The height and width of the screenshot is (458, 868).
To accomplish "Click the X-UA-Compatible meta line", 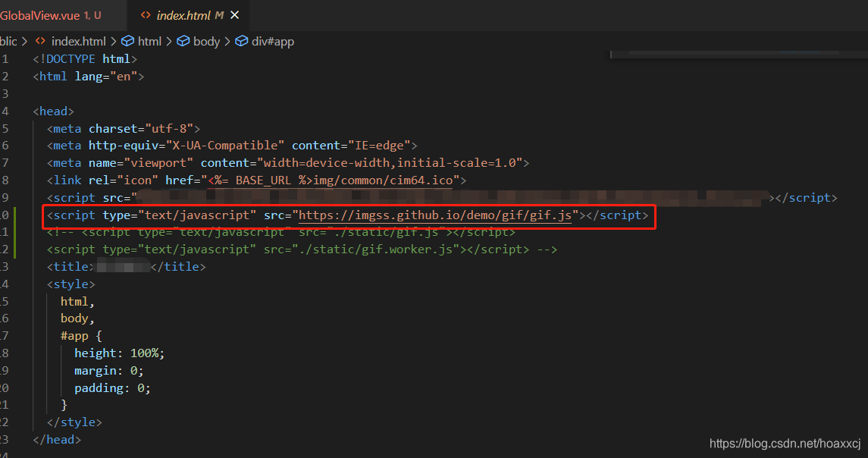I will click(232, 146).
